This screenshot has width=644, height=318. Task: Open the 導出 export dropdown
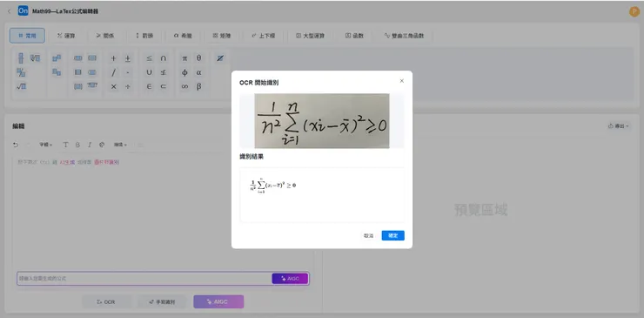click(619, 126)
